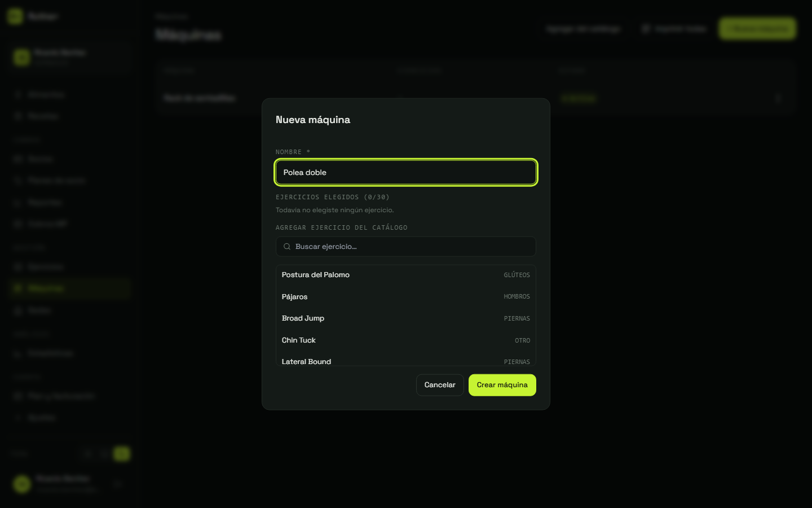Image resolution: width=812 pixels, height=508 pixels.
Task: Click the NOMBRE field label
Action: click(293, 152)
